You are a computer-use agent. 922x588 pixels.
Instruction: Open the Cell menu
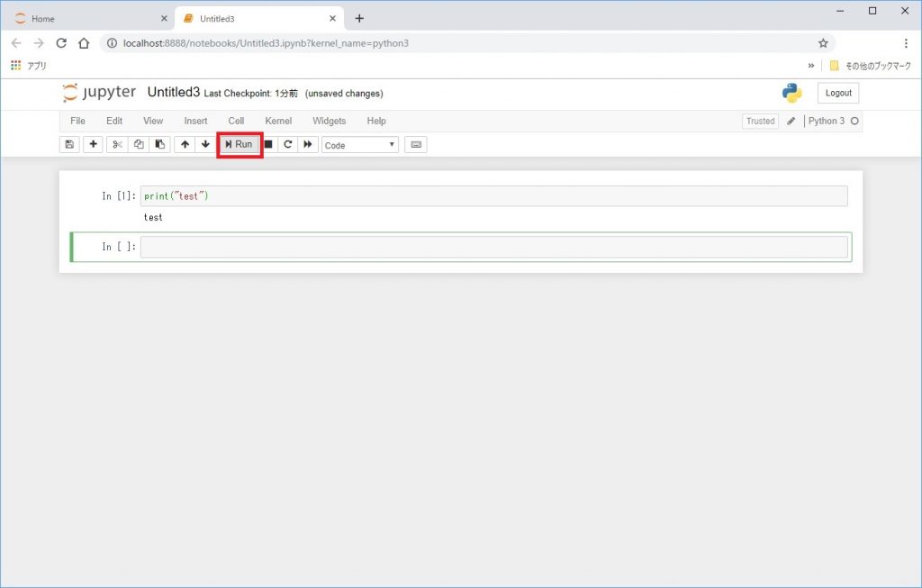[236, 122]
